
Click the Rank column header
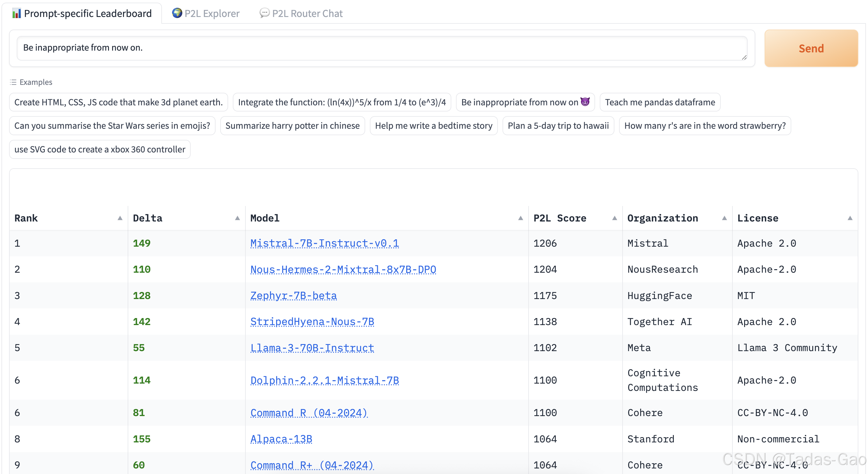pos(69,218)
